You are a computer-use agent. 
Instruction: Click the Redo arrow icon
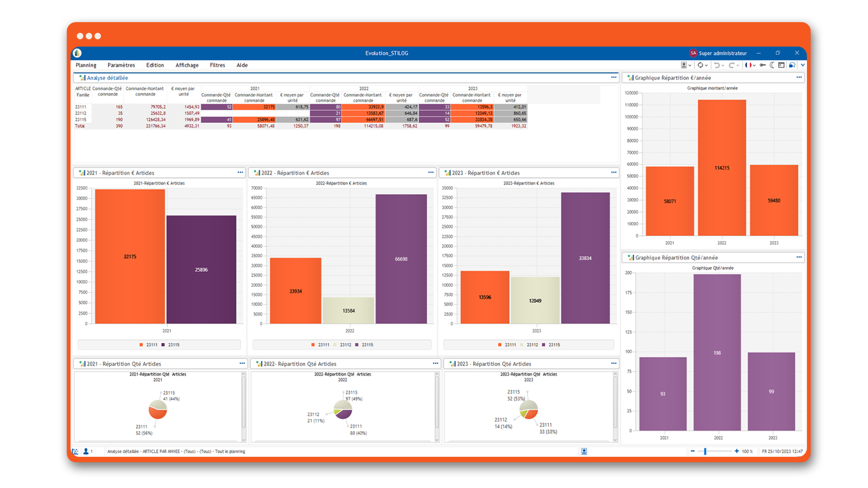tap(733, 65)
